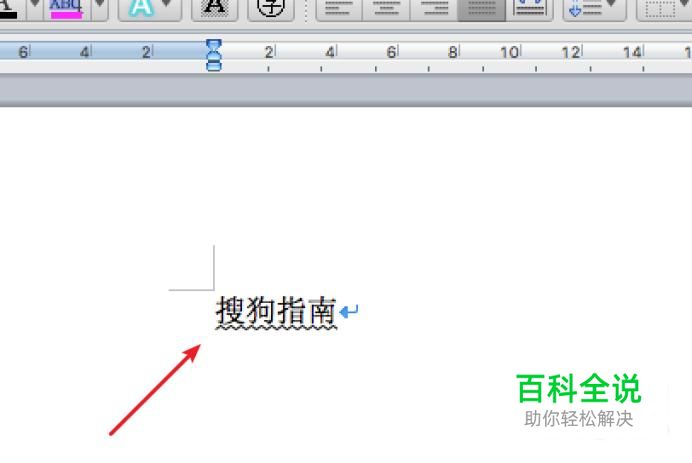This screenshot has width=692, height=463.
Task: Click the distributed alignment button
Action: (530, 9)
